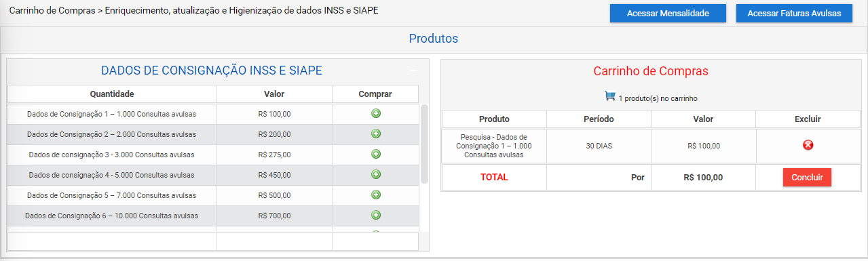Remove Dados de Consignação 1 from cart
The height and width of the screenshot is (261, 868).
808,145
